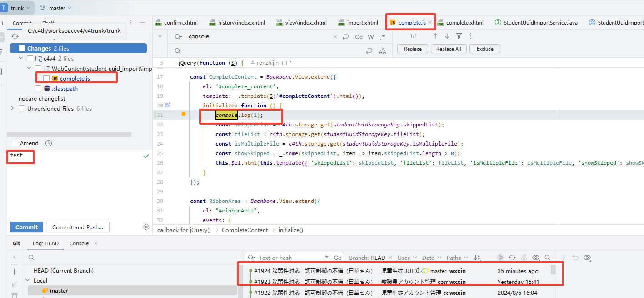Image resolution: width=644 pixels, height=298 pixels.
Task: Click the intention light bulb icon
Action: [x=184, y=115]
